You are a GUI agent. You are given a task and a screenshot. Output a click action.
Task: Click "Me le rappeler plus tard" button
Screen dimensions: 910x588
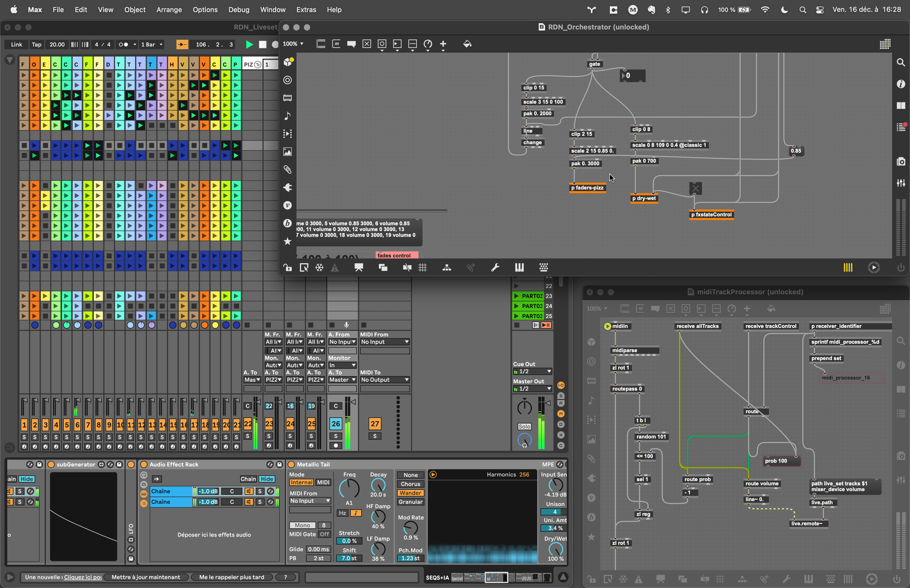(x=231, y=577)
